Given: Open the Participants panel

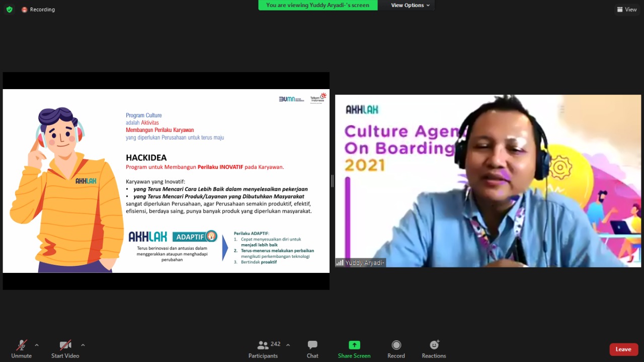Looking at the screenshot, I should 263,349.
